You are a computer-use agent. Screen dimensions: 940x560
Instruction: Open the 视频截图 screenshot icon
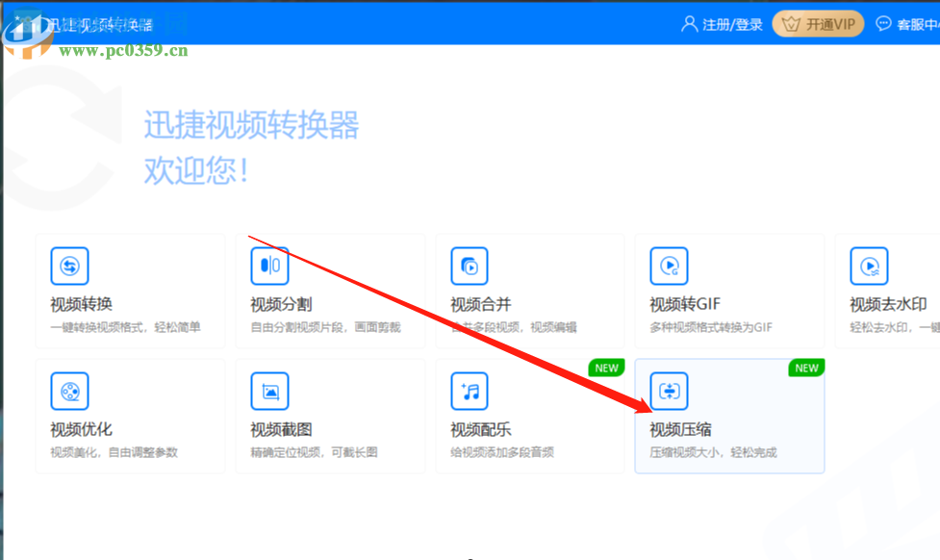tap(269, 391)
